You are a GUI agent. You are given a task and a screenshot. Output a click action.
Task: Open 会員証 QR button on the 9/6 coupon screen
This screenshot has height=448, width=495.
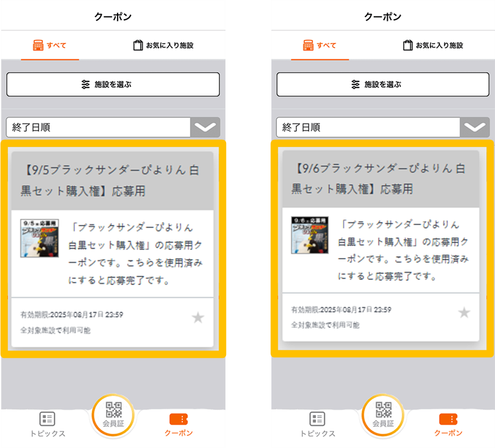point(384,415)
